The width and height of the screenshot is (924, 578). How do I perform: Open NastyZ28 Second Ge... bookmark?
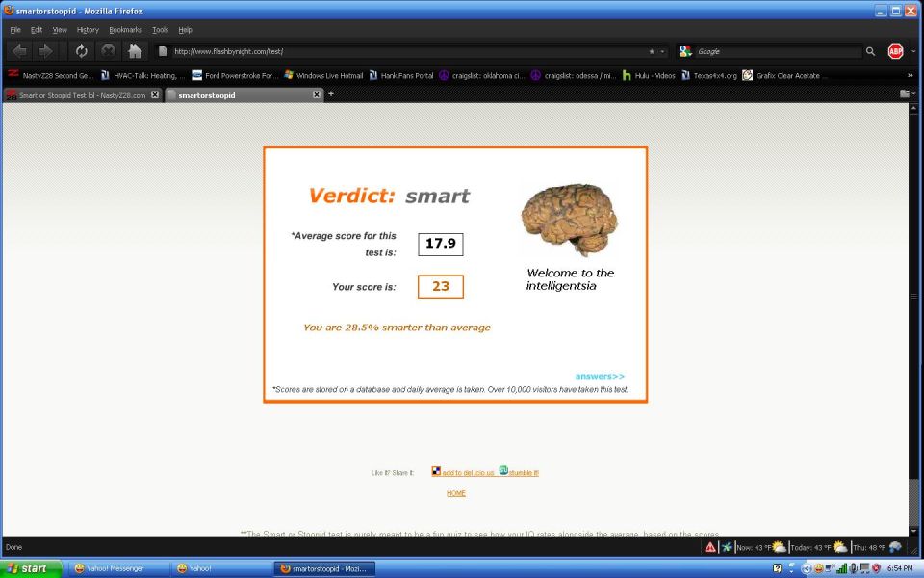[51, 75]
